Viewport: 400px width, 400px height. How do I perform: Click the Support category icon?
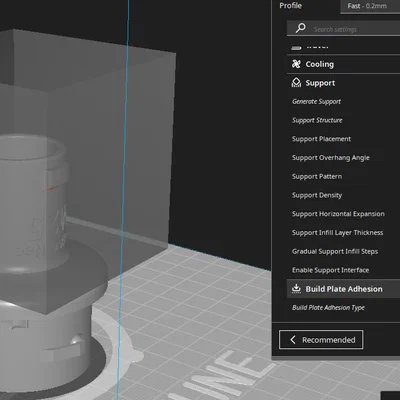coord(296,83)
